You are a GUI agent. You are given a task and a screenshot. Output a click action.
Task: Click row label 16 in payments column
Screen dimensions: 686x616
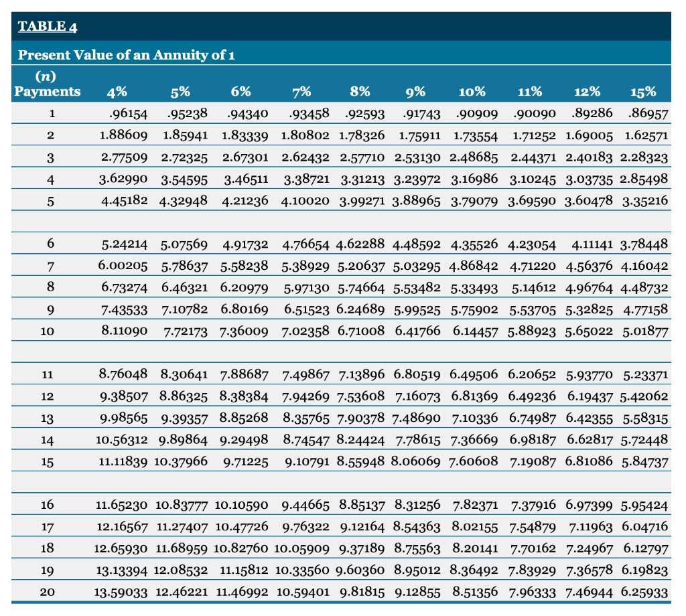point(46,505)
